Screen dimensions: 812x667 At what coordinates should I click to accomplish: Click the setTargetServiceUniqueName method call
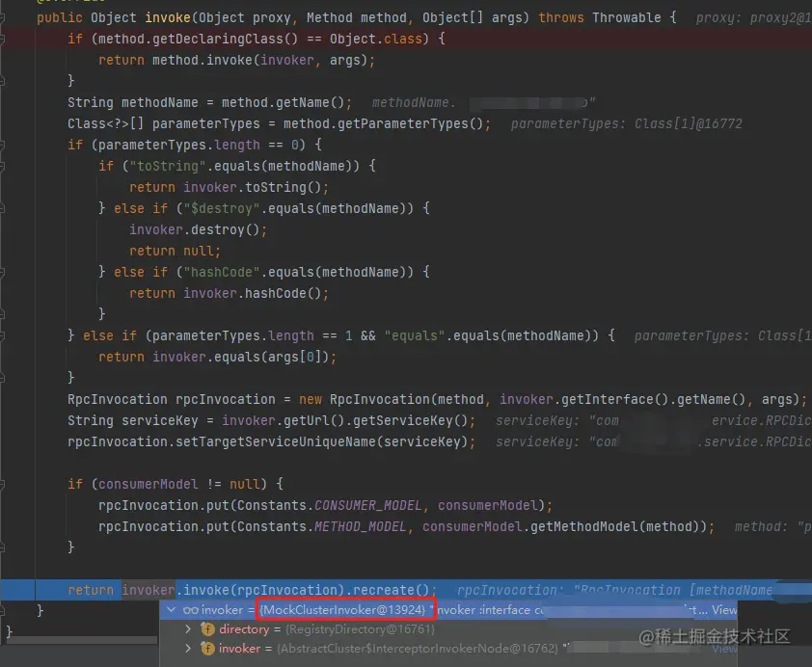(x=276, y=441)
